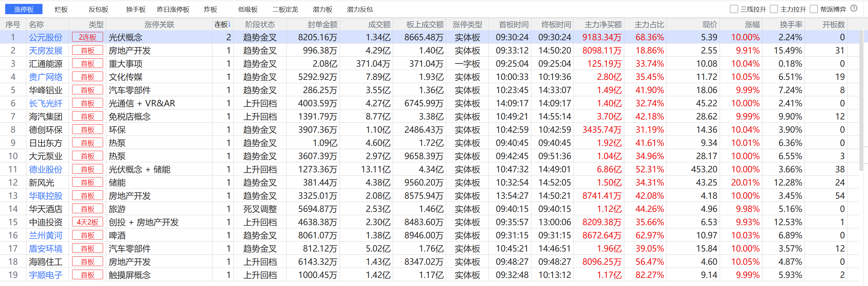Sort by 主力净买额 column header
This screenshot has width=868, height=286.
(603, 24)
